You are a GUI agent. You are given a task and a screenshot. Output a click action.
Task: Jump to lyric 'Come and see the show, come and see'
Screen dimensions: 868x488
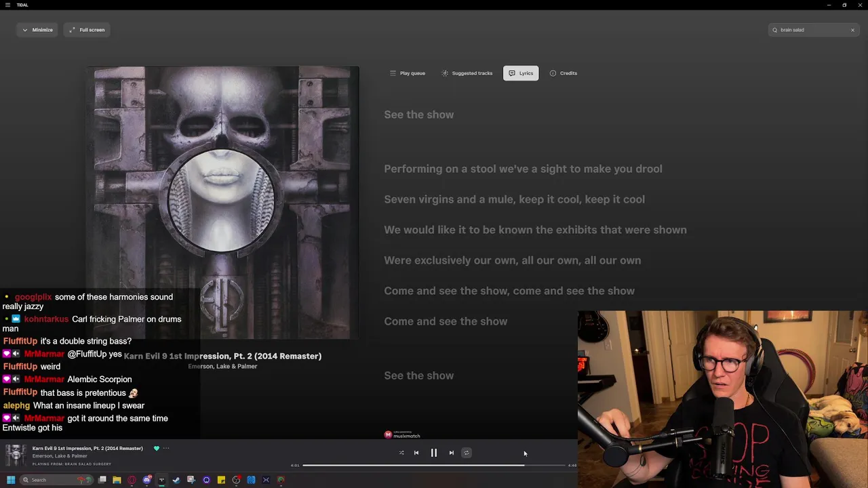[x=509, y=291]
